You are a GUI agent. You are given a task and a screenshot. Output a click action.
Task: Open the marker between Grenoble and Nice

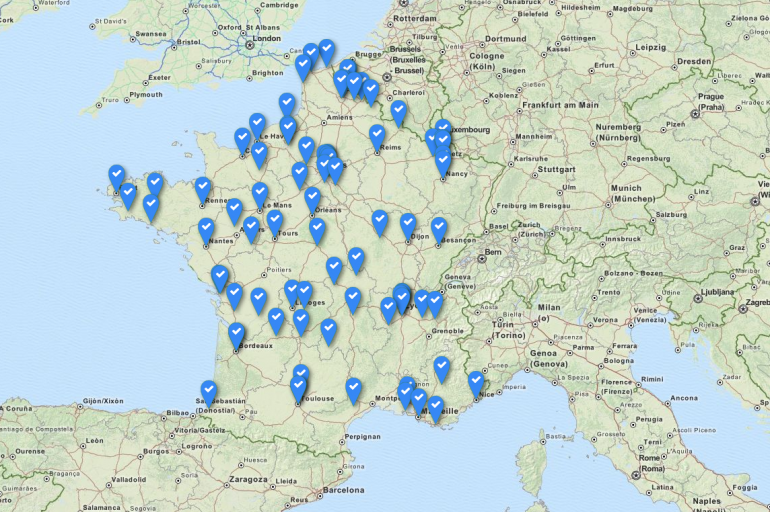click(442, 368)
